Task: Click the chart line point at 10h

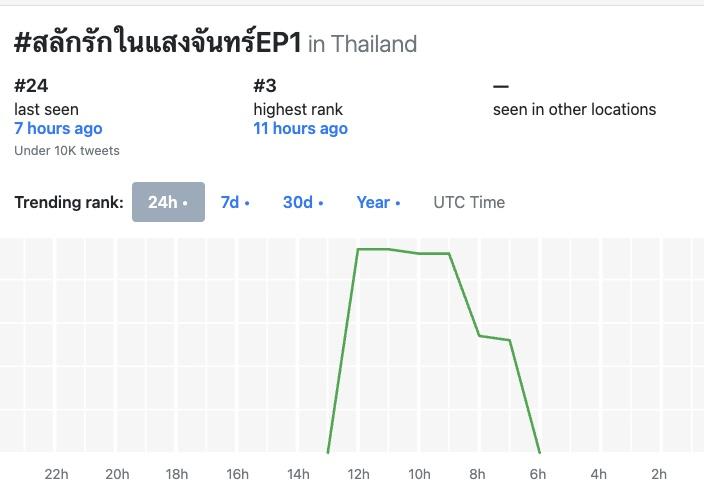Action: click(x=419, y=254)
